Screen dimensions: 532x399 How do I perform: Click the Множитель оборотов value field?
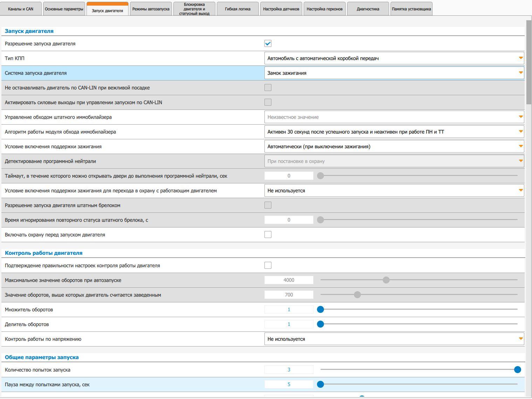click(x=289, y=309)
